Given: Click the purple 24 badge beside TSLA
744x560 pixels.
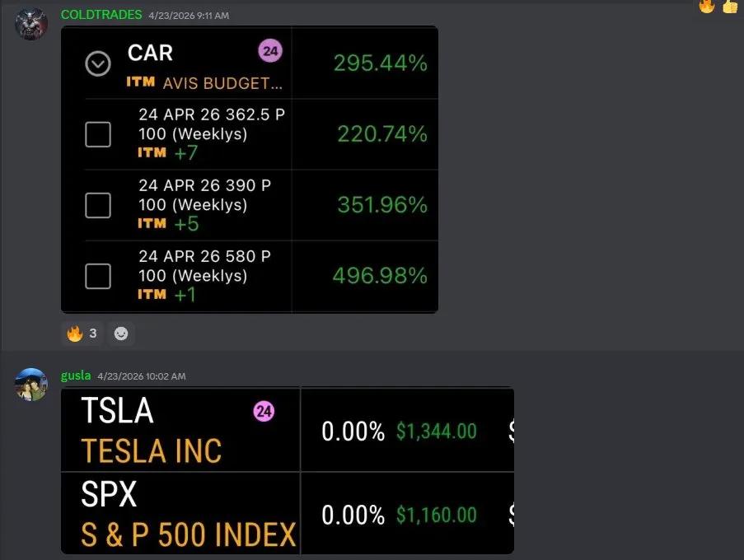Looking at the screenshot, I should [x=264, y=412].
